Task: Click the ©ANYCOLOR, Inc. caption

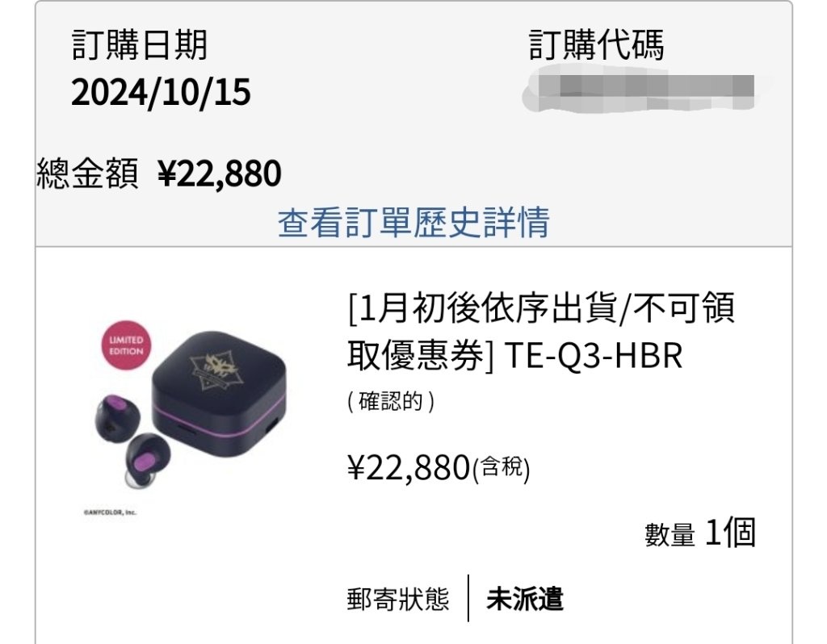Action: tap(110, 512)
